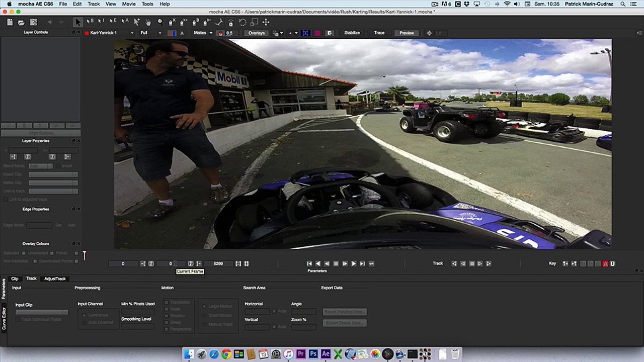Click the Create Bezier layer tool
The width and height of the screenshot is (644, 362).
tap(195, 22)
